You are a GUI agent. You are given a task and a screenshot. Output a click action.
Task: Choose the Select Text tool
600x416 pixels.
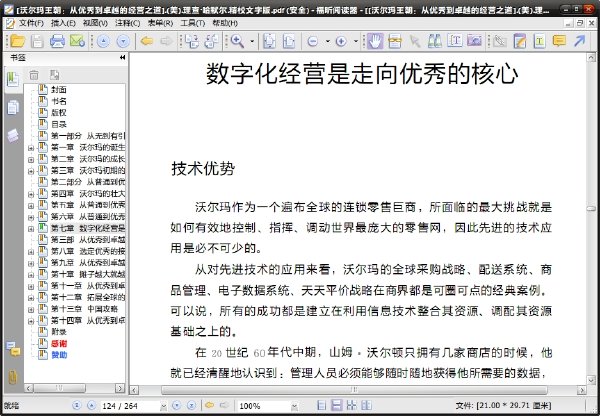click(455, 41)
